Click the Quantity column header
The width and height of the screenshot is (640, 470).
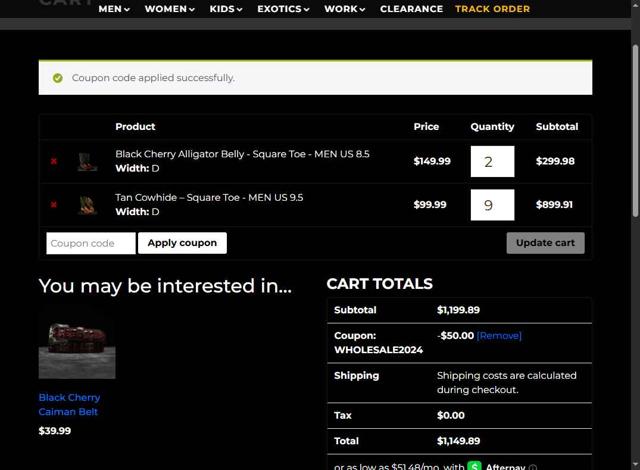(492, 127)
